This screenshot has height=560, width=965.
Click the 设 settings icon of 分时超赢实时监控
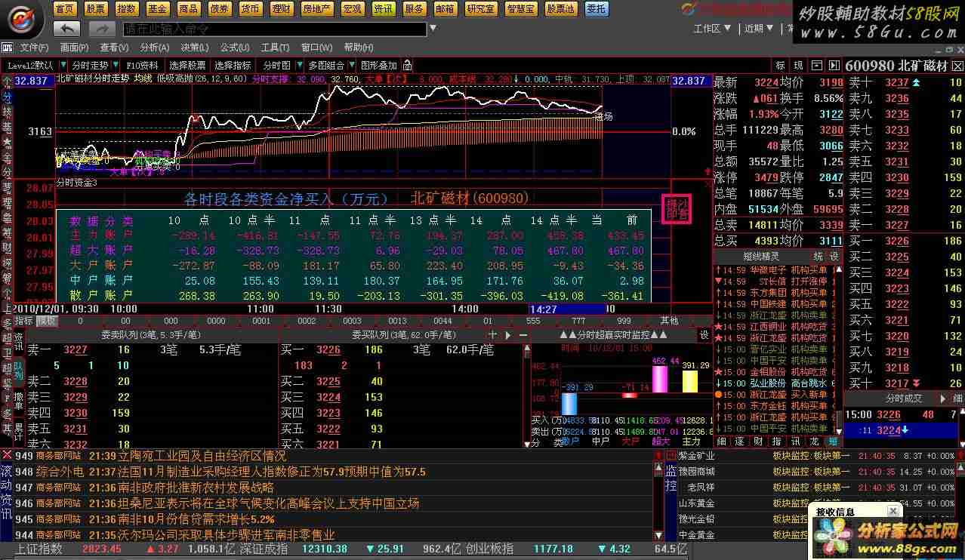click(704, 334)
